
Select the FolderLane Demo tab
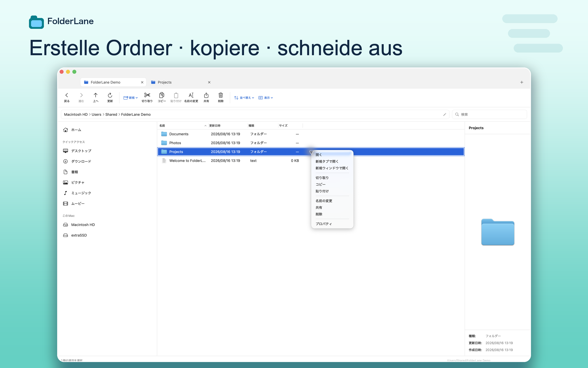coord(113,82)
